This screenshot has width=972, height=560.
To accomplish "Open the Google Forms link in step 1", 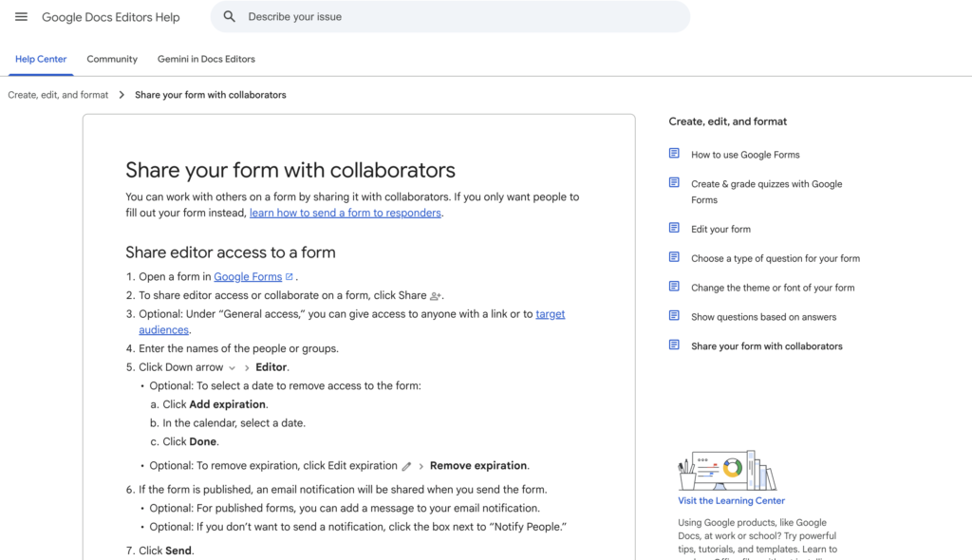I will pos(248,276).
